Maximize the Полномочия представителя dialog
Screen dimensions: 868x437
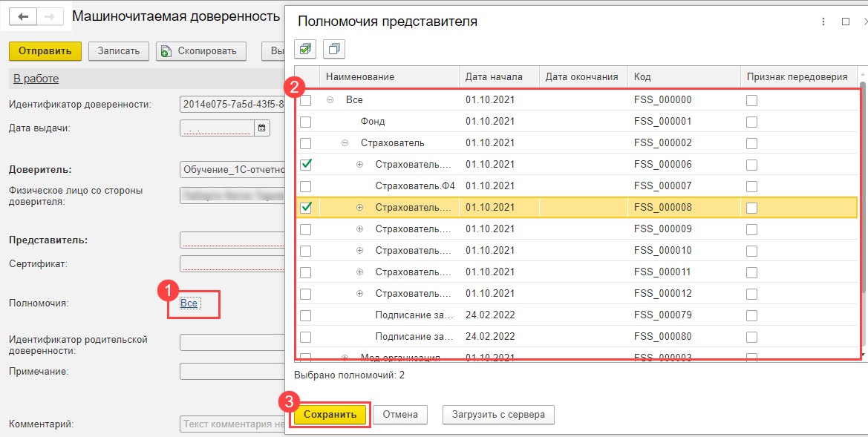pyautogui.click(x=845, y=22)
